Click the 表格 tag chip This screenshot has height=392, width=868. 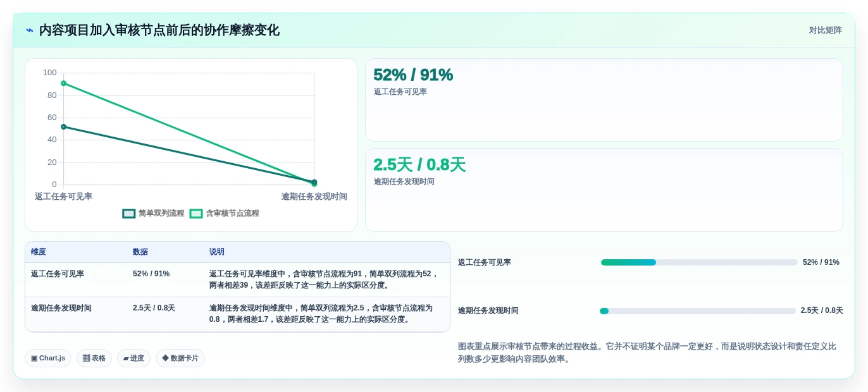94,358
